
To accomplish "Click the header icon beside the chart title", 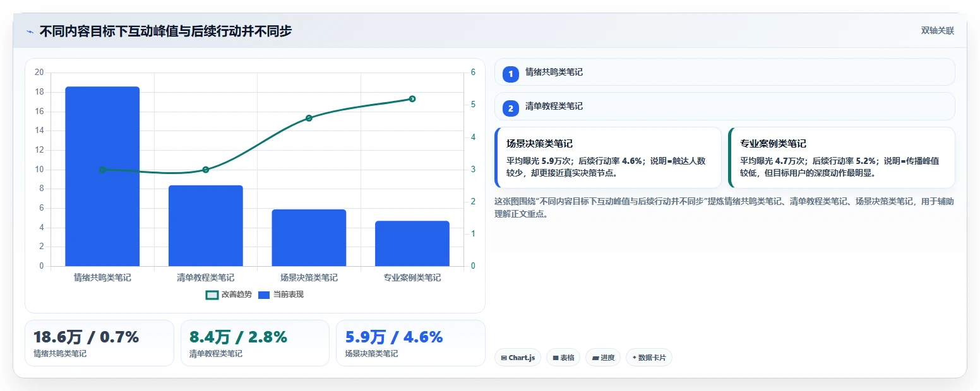I will (30, 31).
